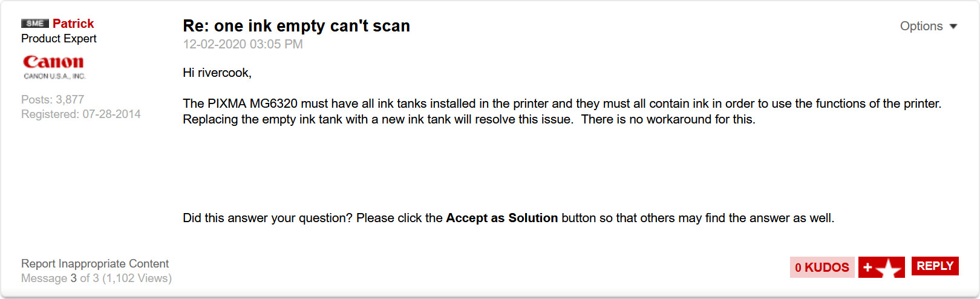Screen dimensions: 980x299
Task: Report Inappropriate Content for this post
Action: 95,264
